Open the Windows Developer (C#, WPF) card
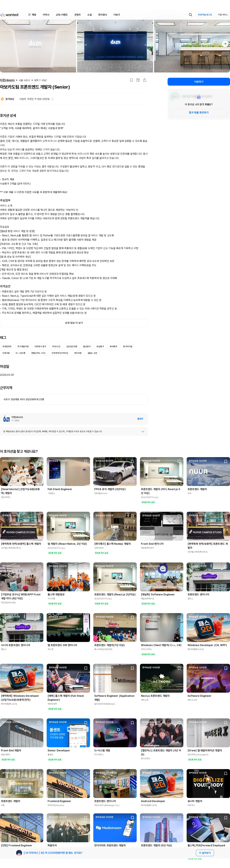This screenshot has height=868, width=230. click(x=208, y=632)
